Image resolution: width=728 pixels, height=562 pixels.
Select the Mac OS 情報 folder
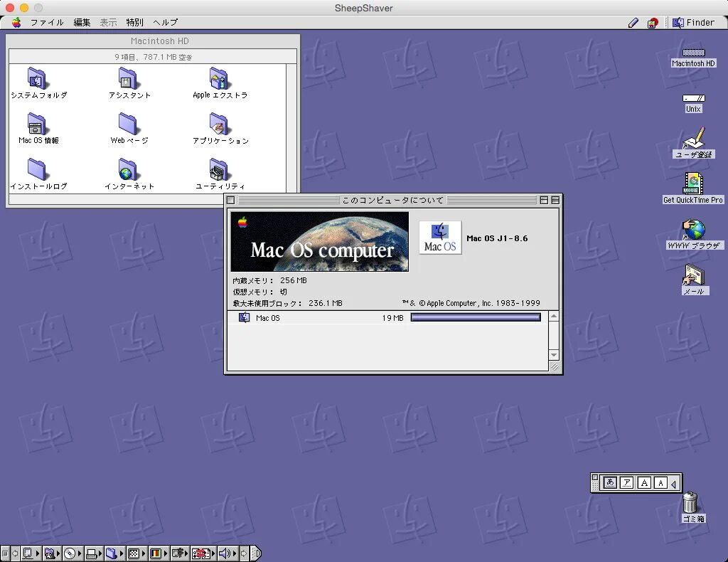[x=36, y=124]
